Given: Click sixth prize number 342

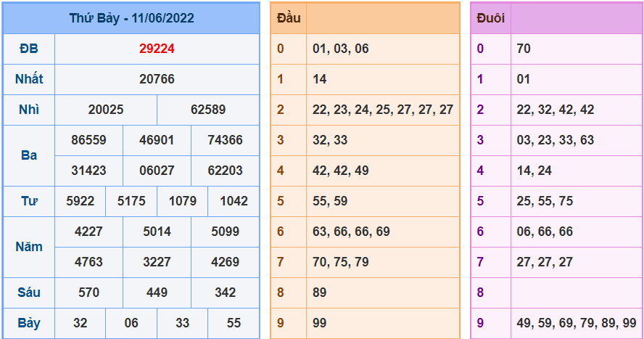Looking at the screenshot, I should 225,292.
